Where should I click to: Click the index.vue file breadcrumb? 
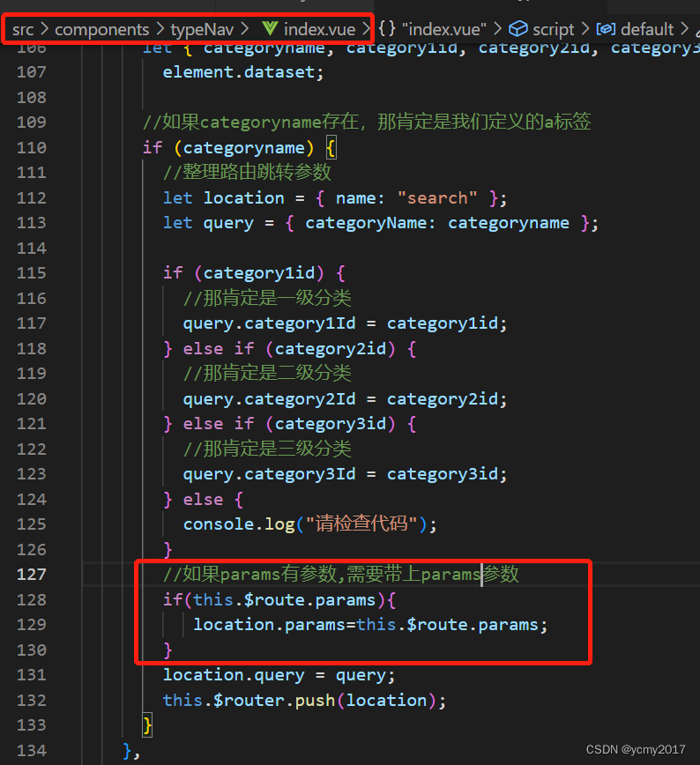[x=319, y=29]
